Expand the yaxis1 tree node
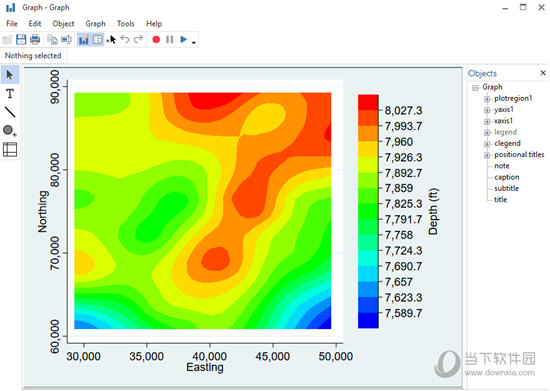Screen dimensions: 550x391 tap(487, 110)
